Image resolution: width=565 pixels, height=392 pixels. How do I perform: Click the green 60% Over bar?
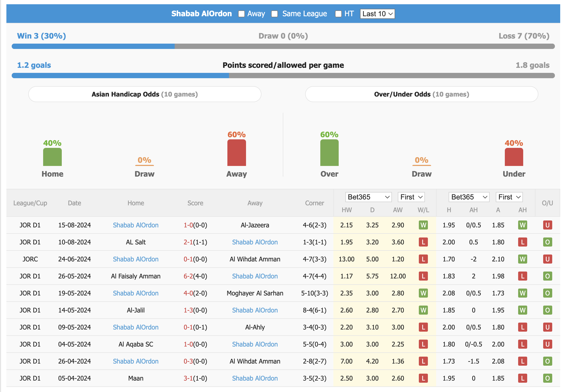(x=329, y=153)
